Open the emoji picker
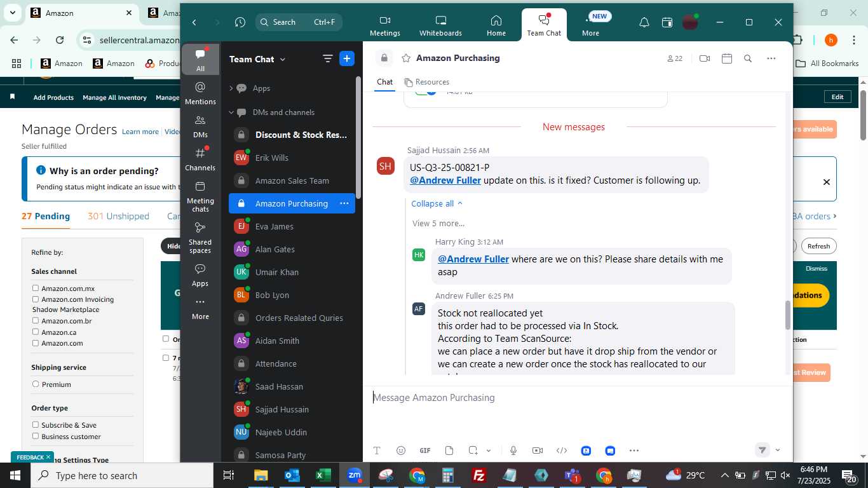Viewport: 868px width, 488px height. point(400,451)
